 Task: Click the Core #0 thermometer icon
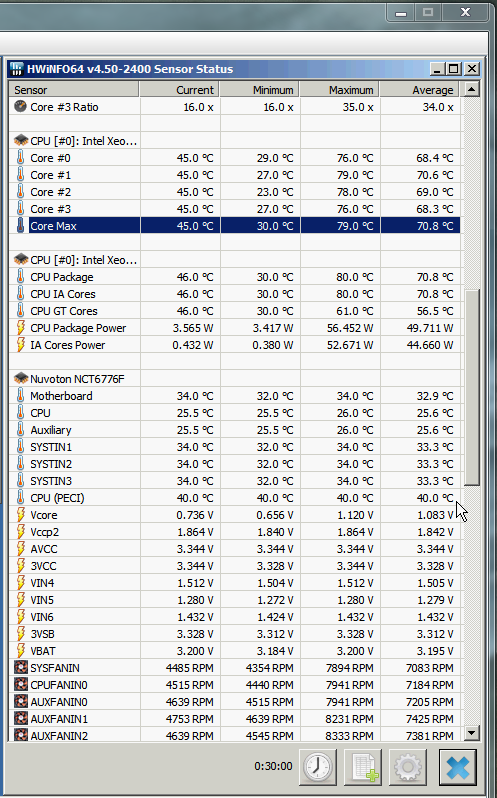click(20, 158)
